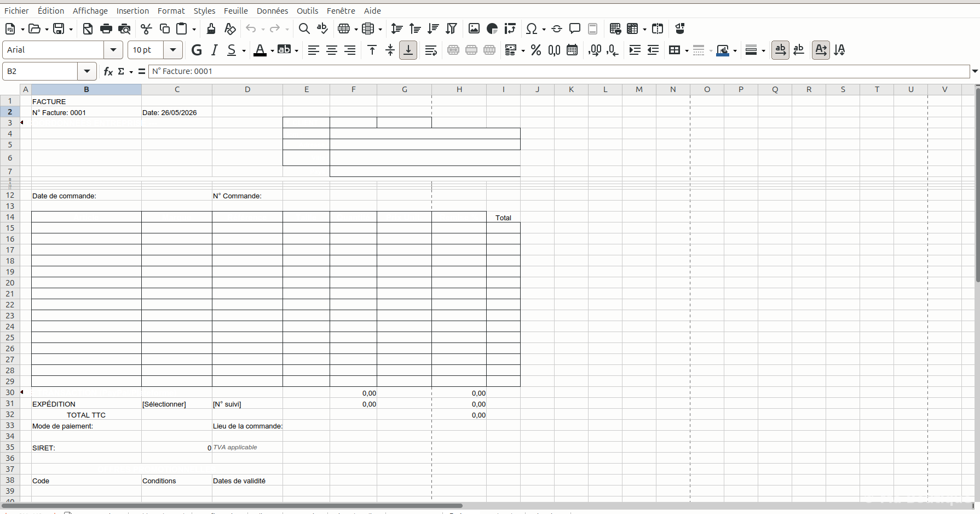Click the Copy icon

(165, 29)
